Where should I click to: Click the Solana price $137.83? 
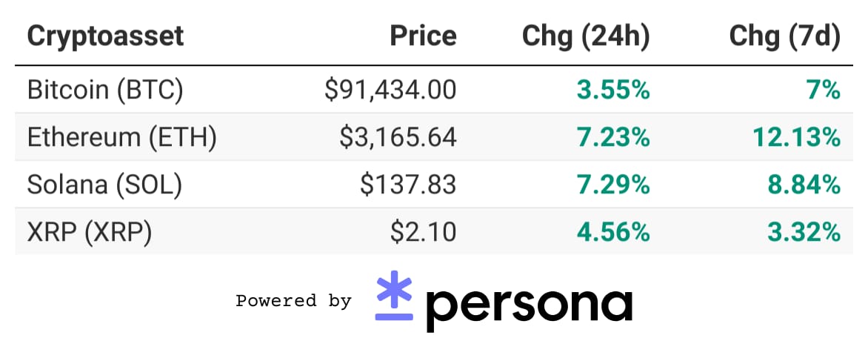click(x=408, y=184)
